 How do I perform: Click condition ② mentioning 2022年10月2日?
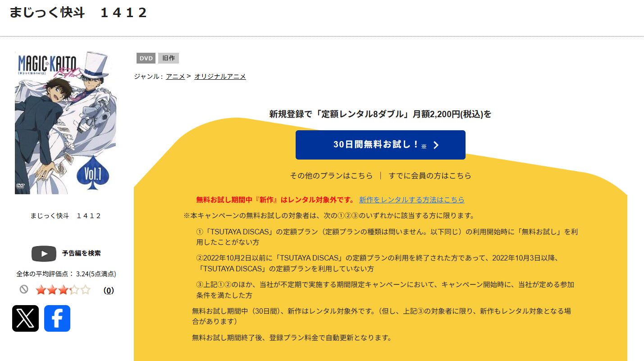pyautogui.click(x=378, y=263)
